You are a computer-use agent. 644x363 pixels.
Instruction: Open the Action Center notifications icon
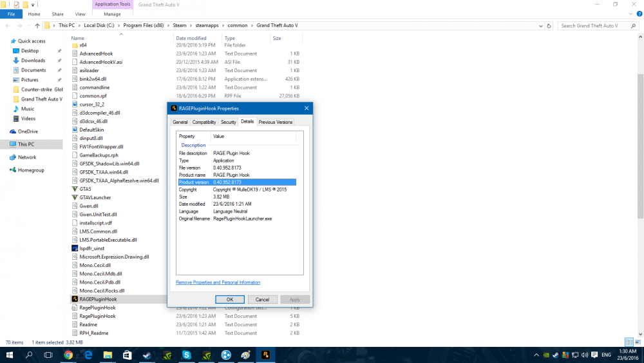pyautogui.click(x=594, y=355)
